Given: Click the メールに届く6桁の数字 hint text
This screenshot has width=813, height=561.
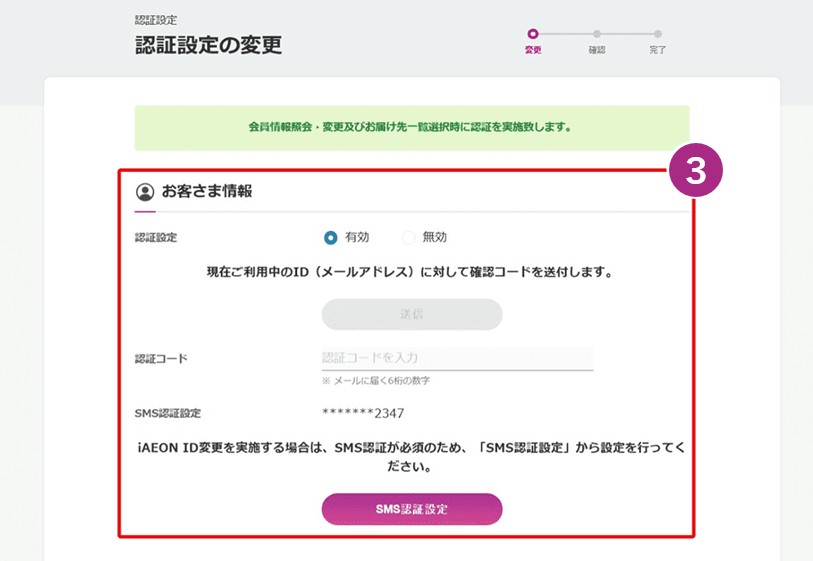Looking at the screenshot, I should pos(376,381).
